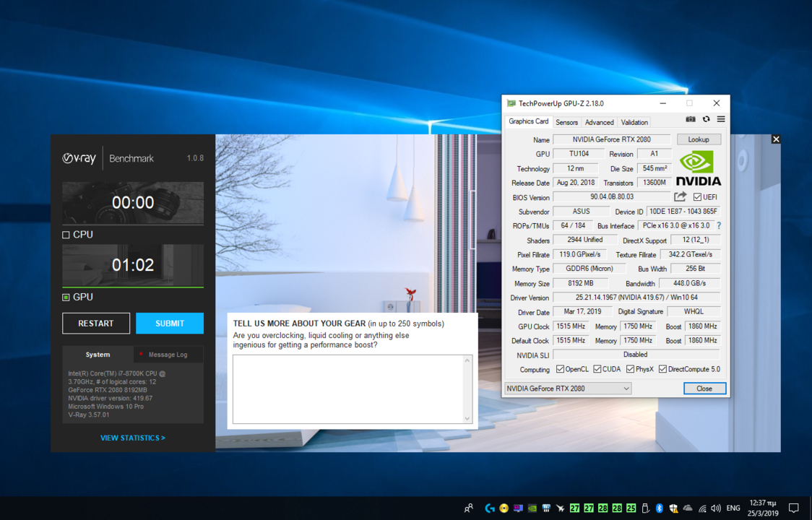
Task: Click the volume speaker tray icon
Action: coord(716,508)
